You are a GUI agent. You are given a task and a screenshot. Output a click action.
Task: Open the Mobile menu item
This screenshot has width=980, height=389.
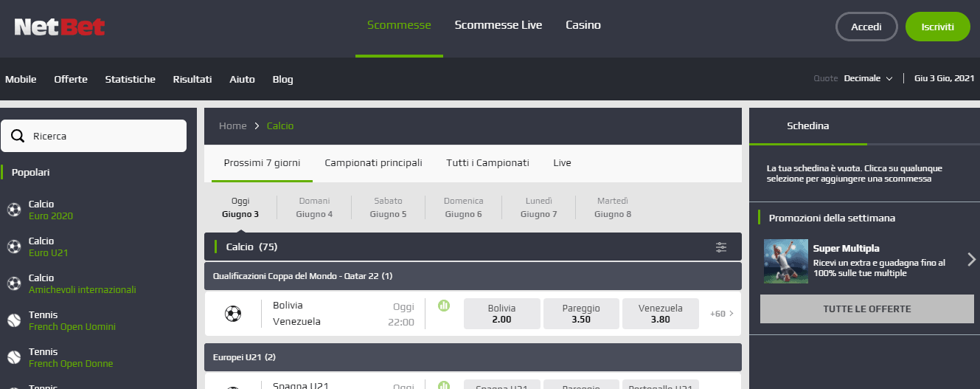click(x=21, y=79)
